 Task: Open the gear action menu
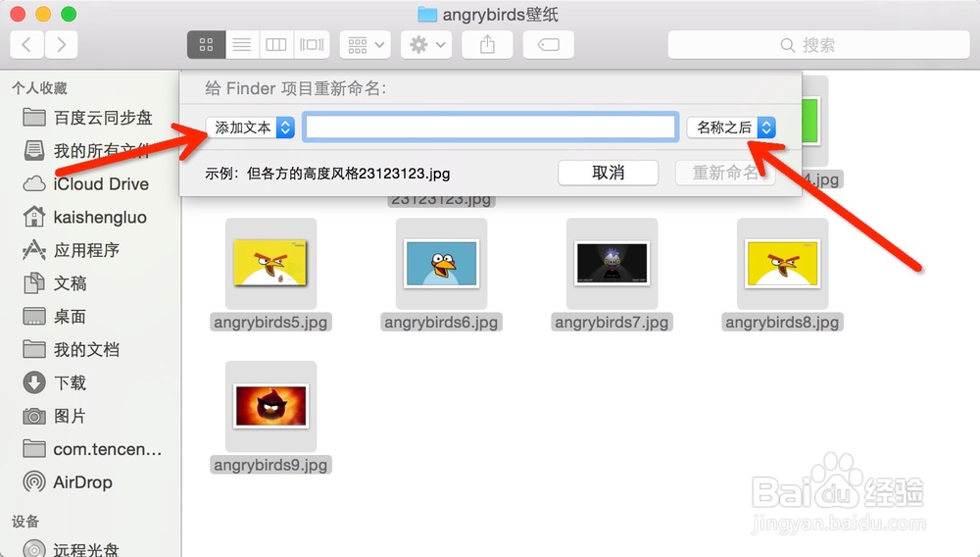[426, 44]
